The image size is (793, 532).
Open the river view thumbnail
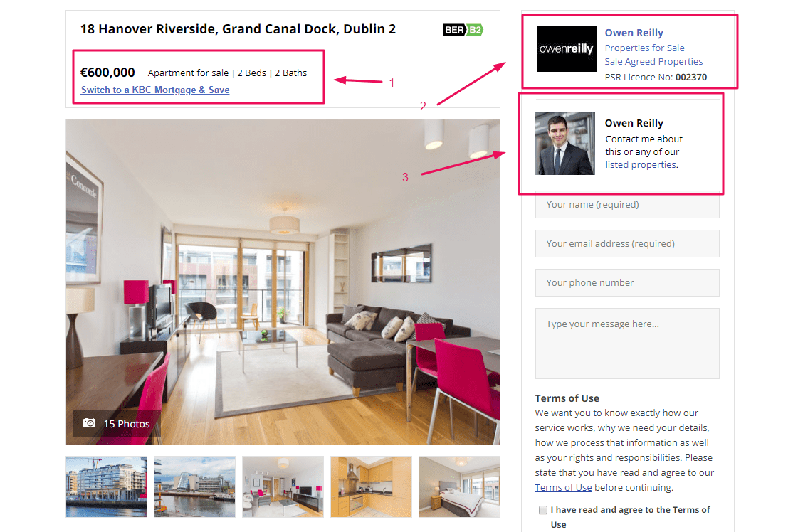coord(195,486)
